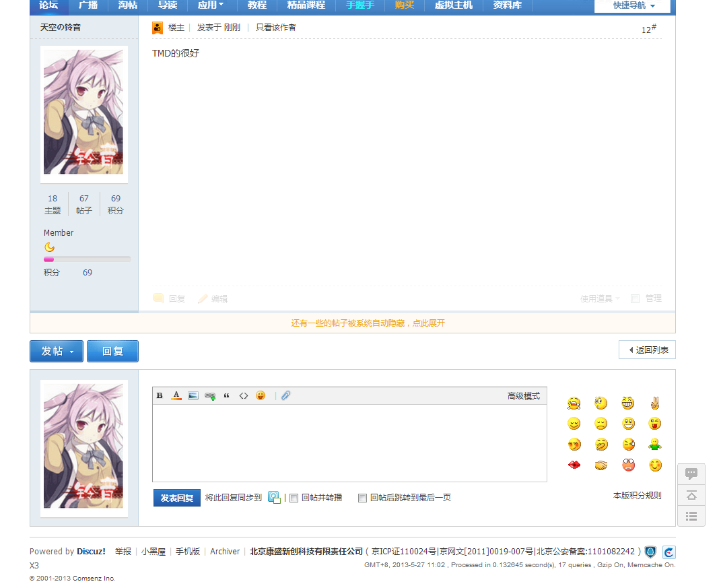Switch to the 导读 nav tab

click(x=168, y=5)
